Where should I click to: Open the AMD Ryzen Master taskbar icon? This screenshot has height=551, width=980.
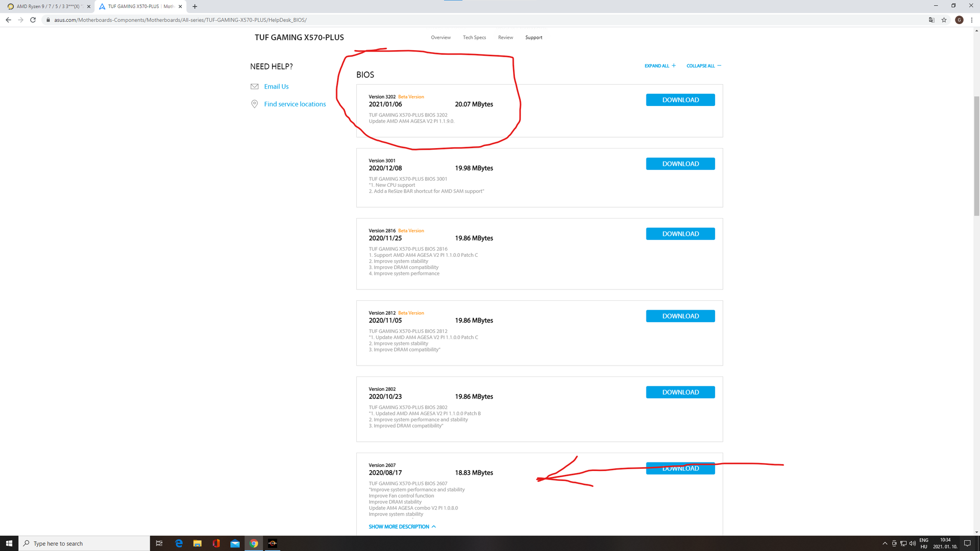pos(273,543)
